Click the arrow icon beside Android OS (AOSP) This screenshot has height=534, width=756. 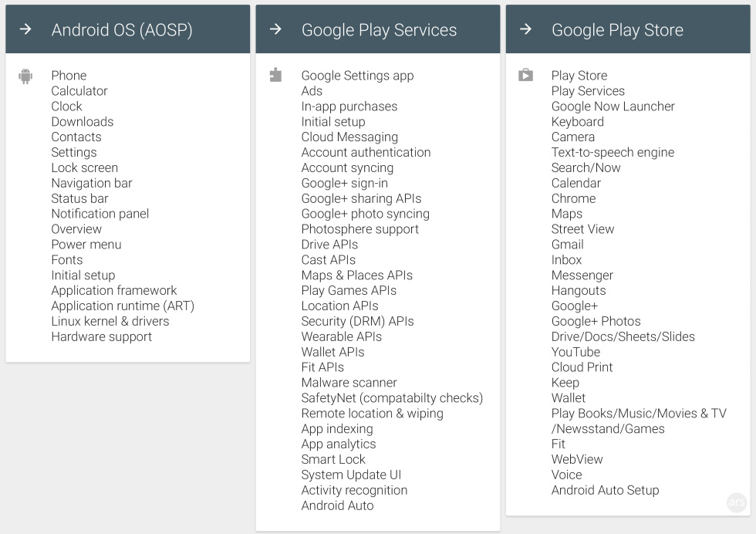[25, 29]
